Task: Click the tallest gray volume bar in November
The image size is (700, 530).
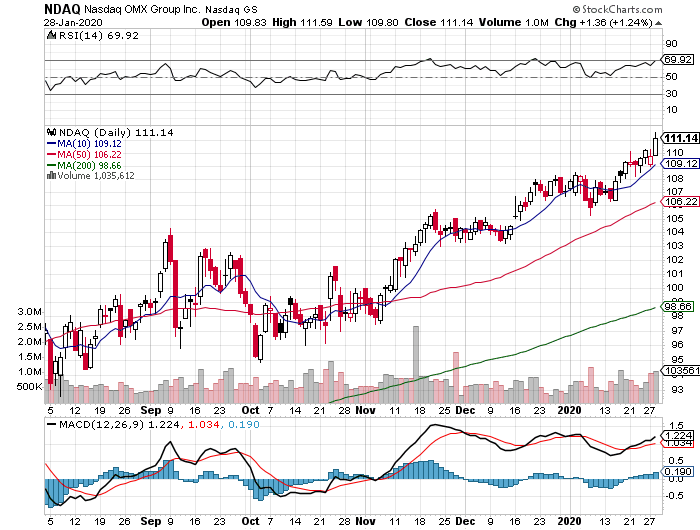Action: [415, 362]
